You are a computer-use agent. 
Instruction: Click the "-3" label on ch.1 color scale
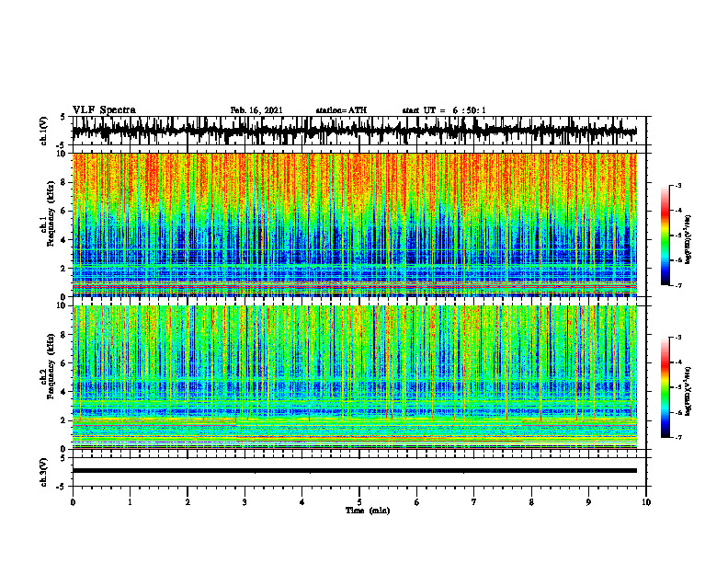click(678, 186)
